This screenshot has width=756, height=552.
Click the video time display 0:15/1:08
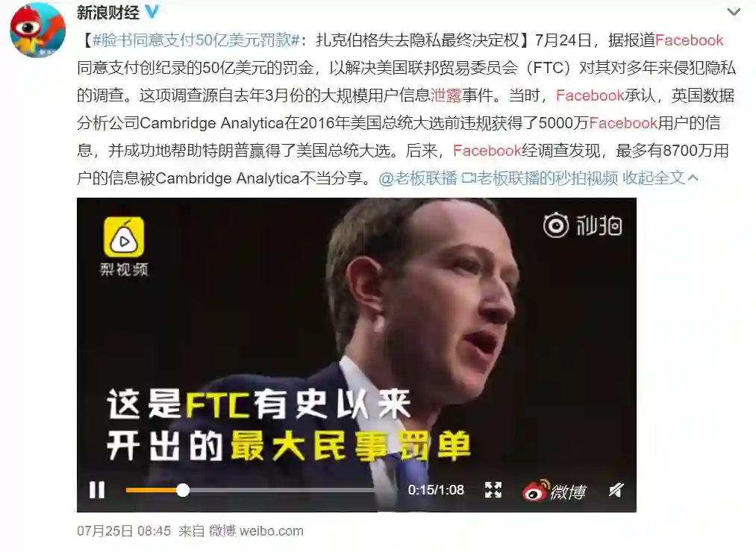point(436,490)
